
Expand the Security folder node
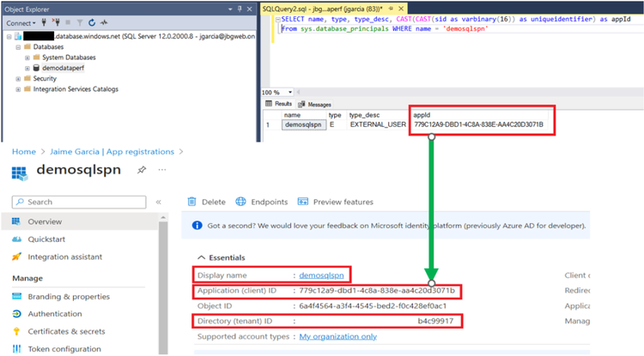18,79
